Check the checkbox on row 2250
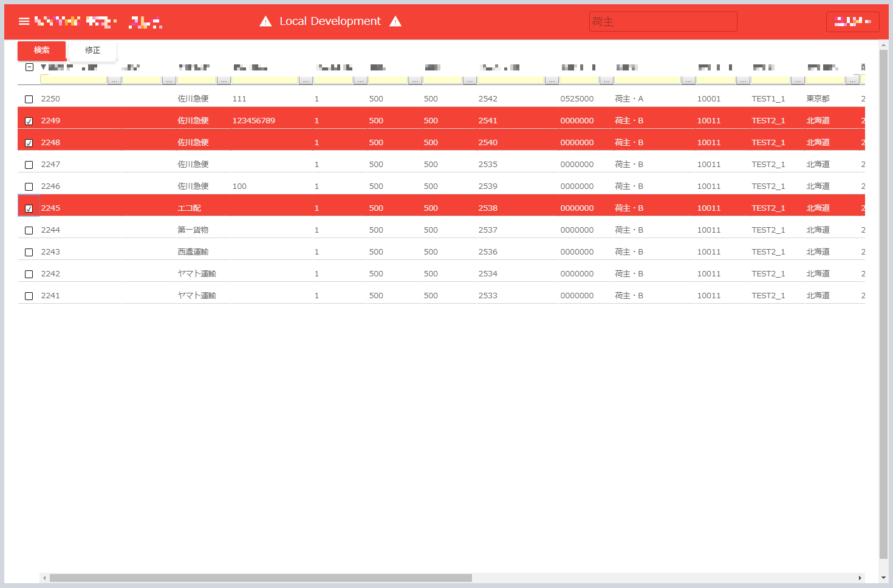The width and height of the screenshot is (893, 588). tap(29, 98)
